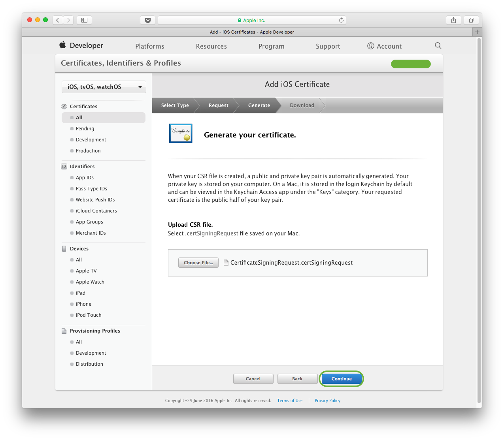Click the Generate step
Image resolution: width=504 pixels, height=440 pixels.
(x=259, y=105)
